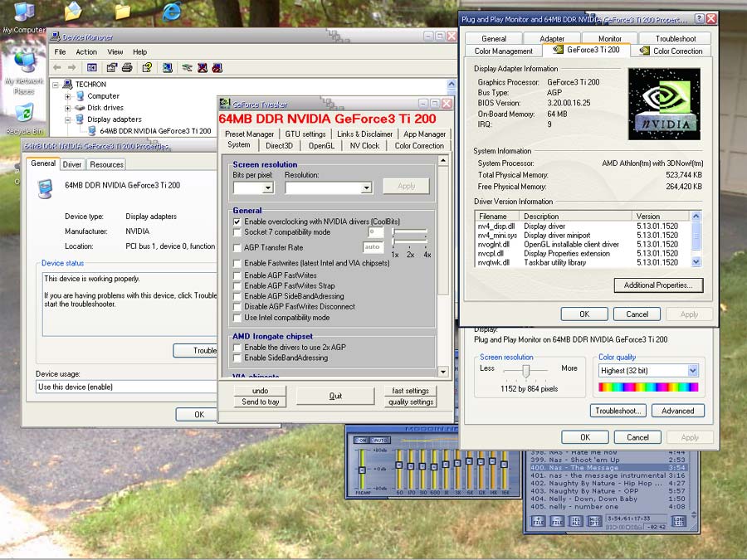Click the Quit button in GeForce Tweaker
Image resolution: width=747 pixels, height=560 pixels.
coord(335,396)
